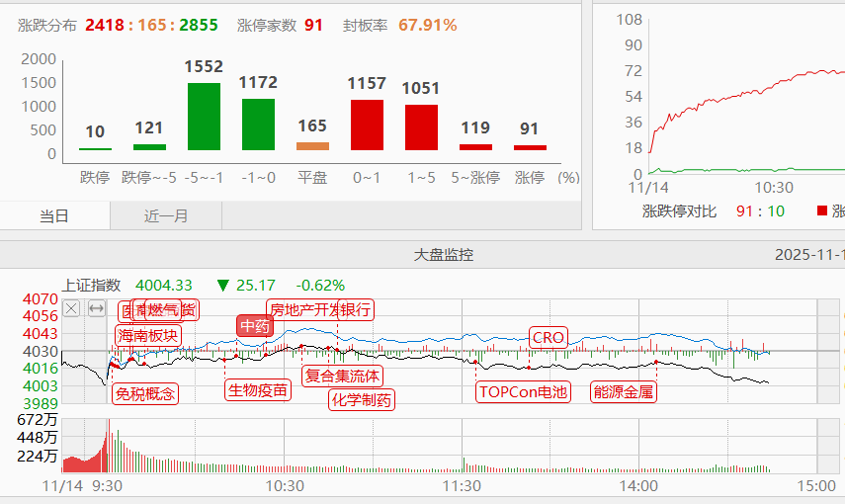Select the 生物疫苗 sector label
The width and height of the screenshot is (845, 504).
[258, 389]
